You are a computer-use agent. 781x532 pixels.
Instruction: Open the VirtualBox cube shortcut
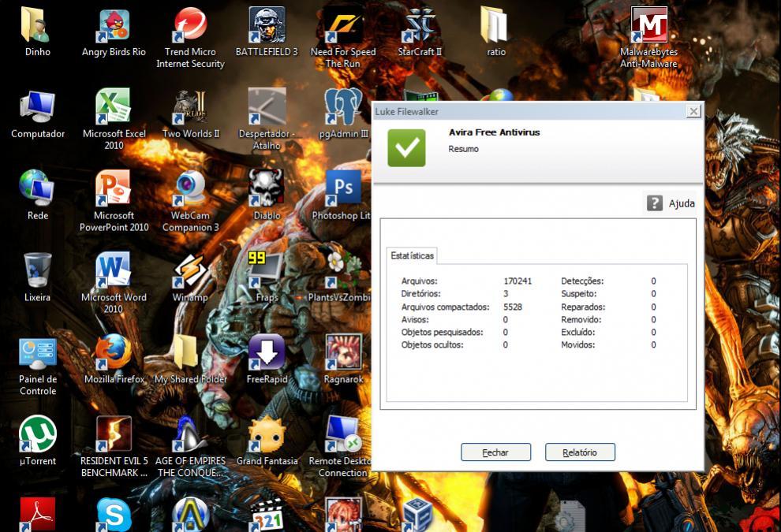418,515
